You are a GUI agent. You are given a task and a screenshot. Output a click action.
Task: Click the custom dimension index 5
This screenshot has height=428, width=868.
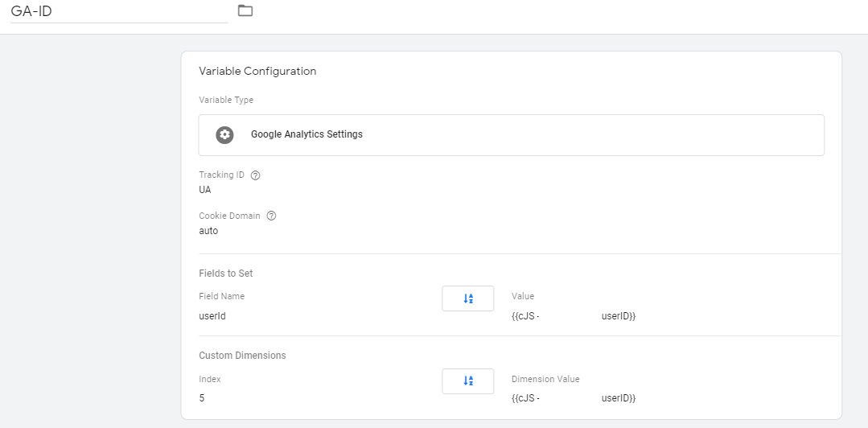coord(202,398)
